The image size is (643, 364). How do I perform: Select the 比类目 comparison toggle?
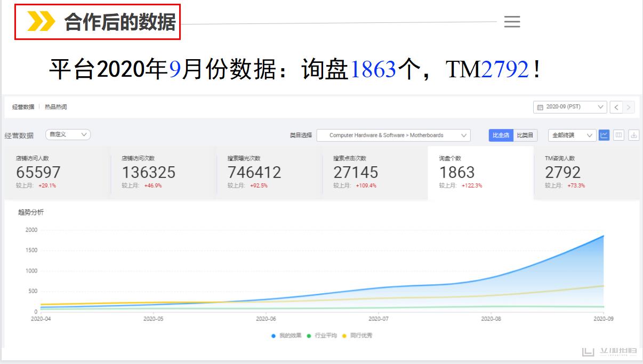tap(525, 135)
